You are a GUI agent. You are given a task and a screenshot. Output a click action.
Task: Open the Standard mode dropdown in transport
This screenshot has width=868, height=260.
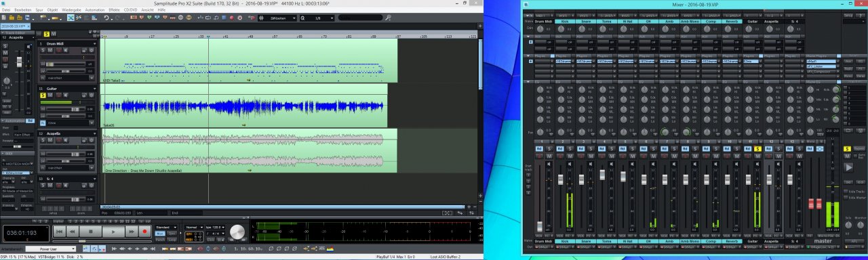(166, 227)
